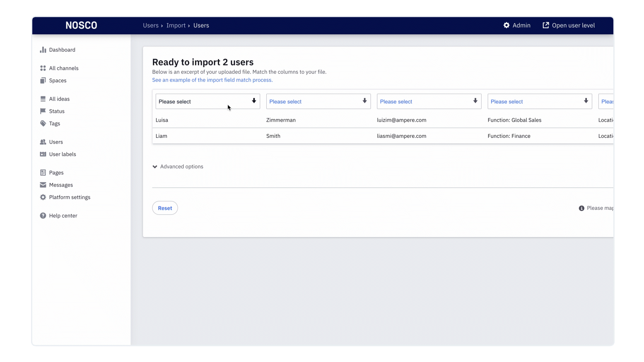The width and height of the screenshot is (644, 362).
Task: Open the dropdown above the Luisa column
Action: [x=207, y=101]
